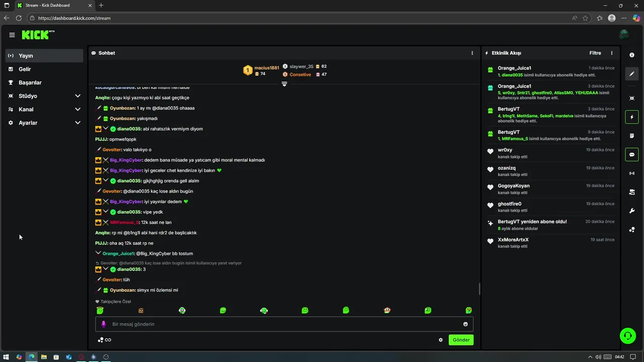Click the Gönder send button
The image size is (644, 362).
pos(461,340)
